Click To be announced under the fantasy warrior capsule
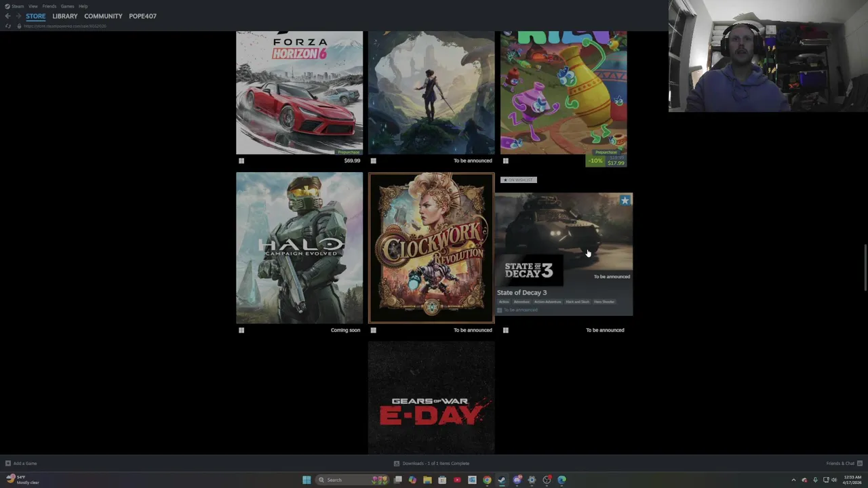The width and height of the screenshot is (868, 488). [x=473, y=161]
